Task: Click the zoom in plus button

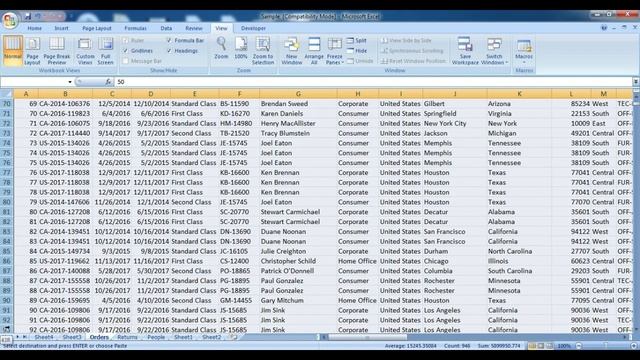Action: click(633, 346)
